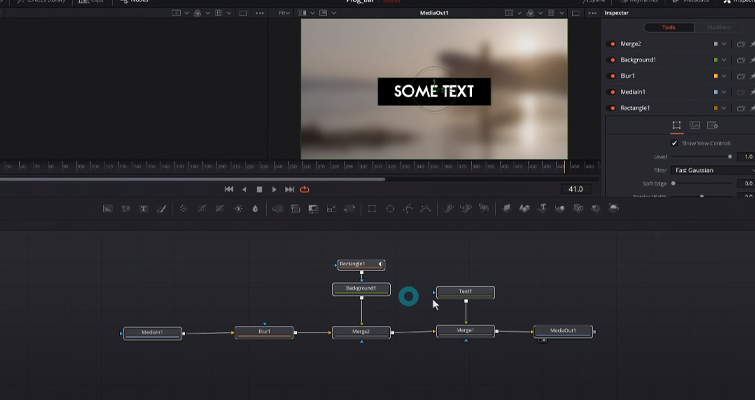This screenshot has height=400, width=755.
Task: Open the Settings tab icon in Inspector
Action: coord(713,125)
